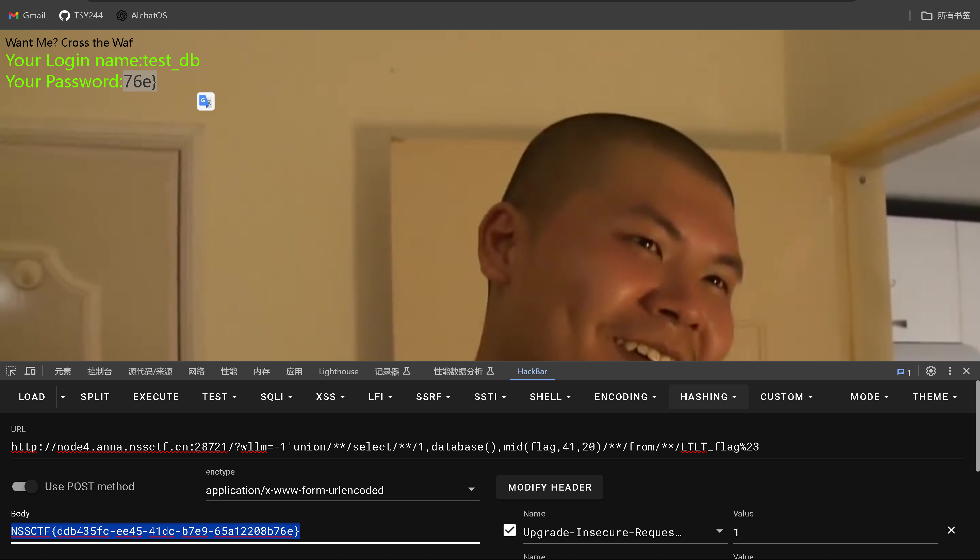Switch to the HackBar tab

532,371
